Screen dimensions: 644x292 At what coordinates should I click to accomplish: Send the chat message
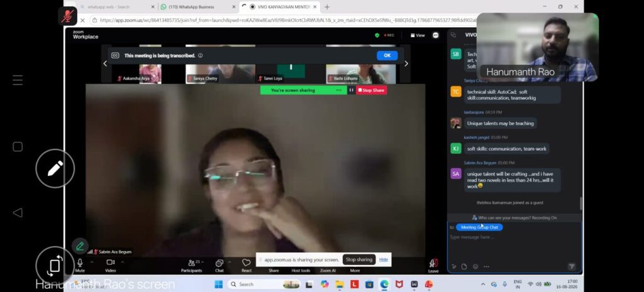click(572, 267)
